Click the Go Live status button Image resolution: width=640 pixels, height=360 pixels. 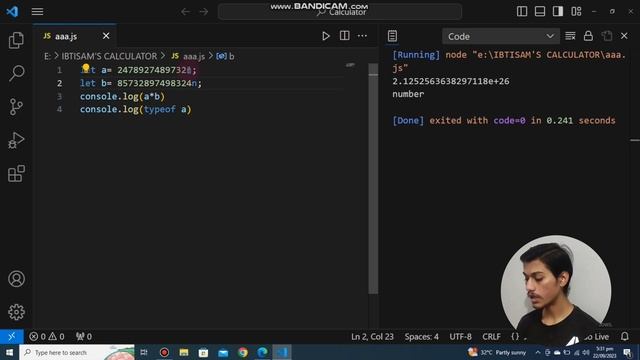click(597, 337)
